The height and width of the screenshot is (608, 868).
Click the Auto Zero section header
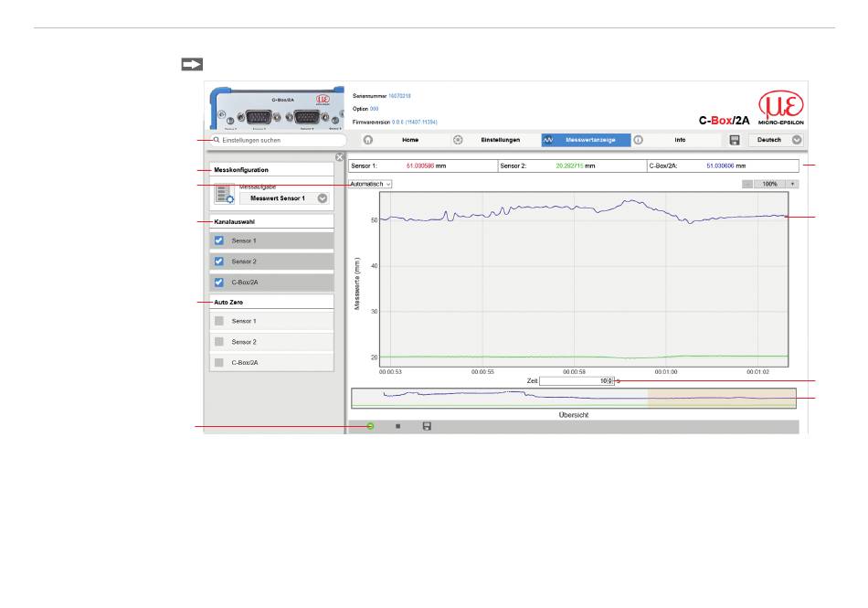271,303
